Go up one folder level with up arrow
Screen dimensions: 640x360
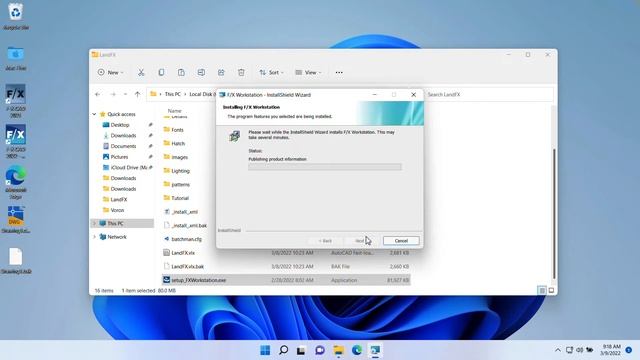click(138, 94)
